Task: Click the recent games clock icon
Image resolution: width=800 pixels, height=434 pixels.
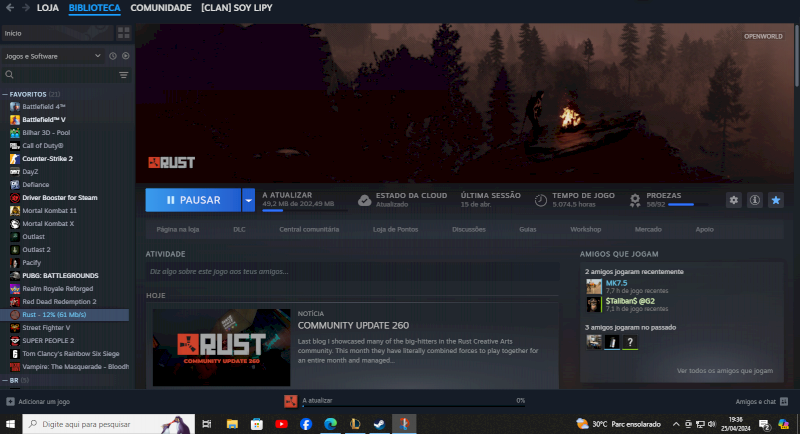Action: pyautogui.click(x=112, y=56)
